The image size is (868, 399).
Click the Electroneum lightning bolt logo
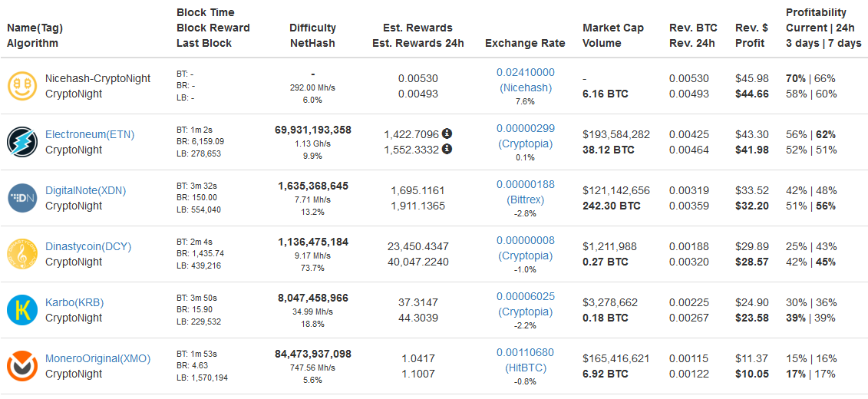tap(23, 142)
